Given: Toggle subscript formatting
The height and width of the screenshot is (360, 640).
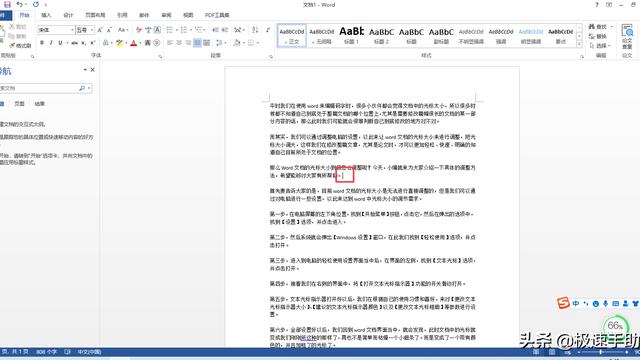Looking at the screenshot, I should tap(84, 43).
